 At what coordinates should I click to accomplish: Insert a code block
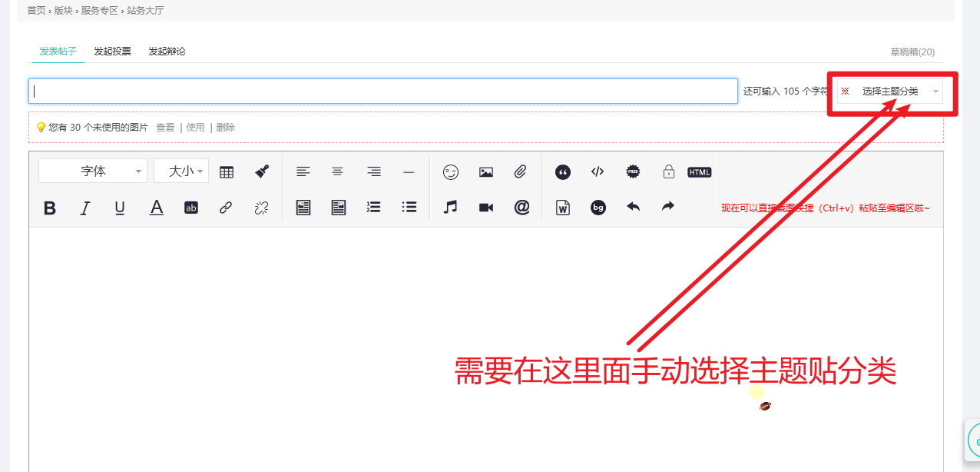click(598, 171)
